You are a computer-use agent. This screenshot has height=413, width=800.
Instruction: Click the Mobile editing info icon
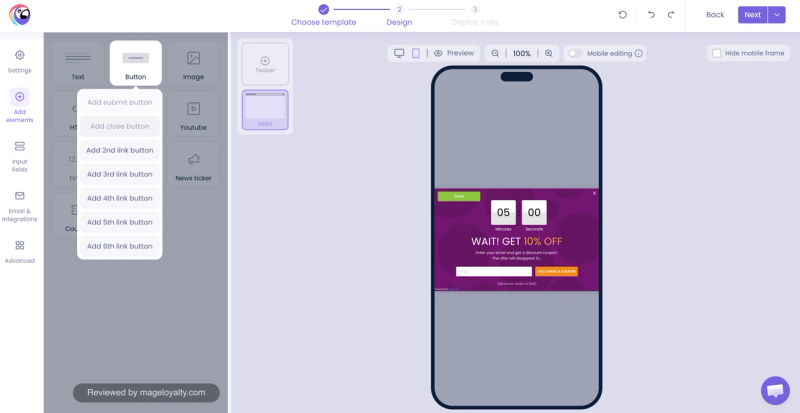[x=638, y=53]
